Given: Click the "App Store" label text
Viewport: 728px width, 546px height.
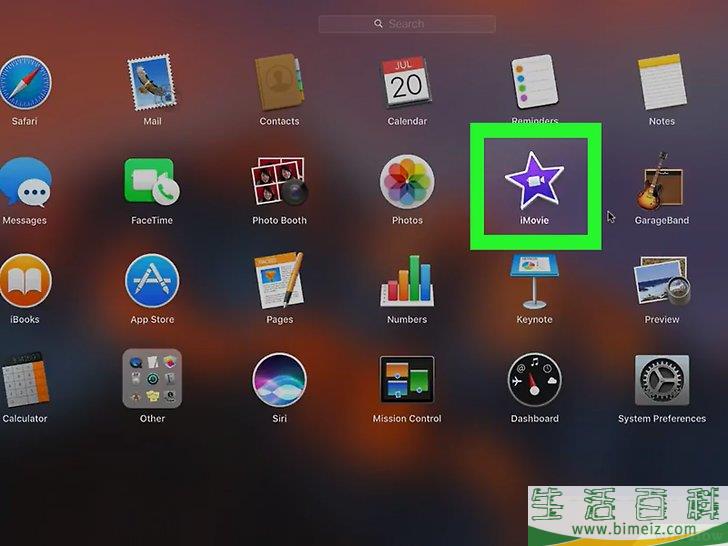Looking at the screenshot, I should tap(152, 319).
